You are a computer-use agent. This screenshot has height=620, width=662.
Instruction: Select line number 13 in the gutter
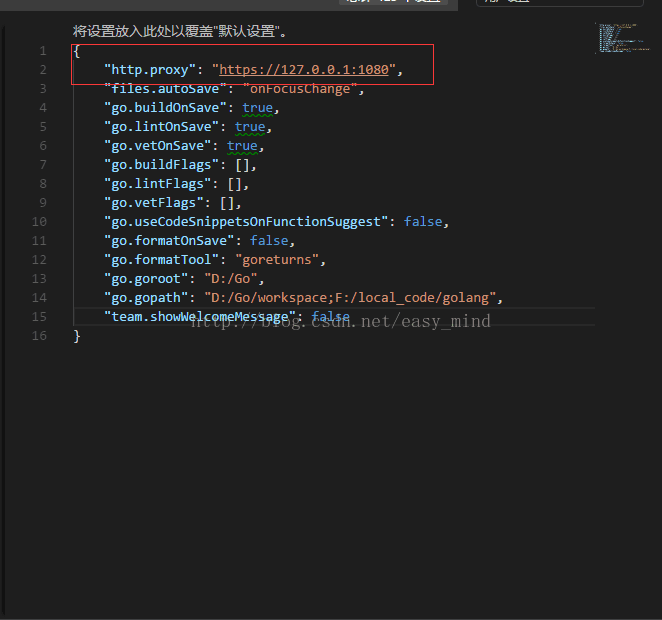(x=39, y=279)
